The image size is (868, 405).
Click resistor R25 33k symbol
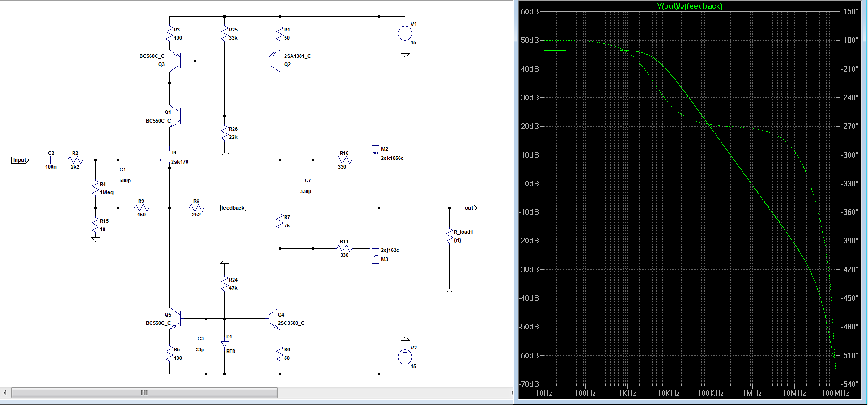tap(224, 34)
